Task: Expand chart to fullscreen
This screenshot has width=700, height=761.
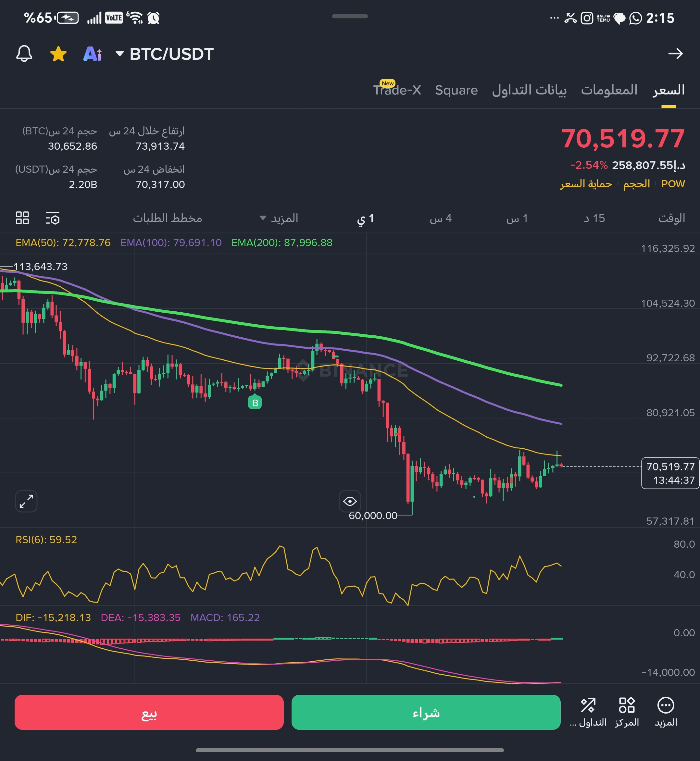Action: [26, 501]
